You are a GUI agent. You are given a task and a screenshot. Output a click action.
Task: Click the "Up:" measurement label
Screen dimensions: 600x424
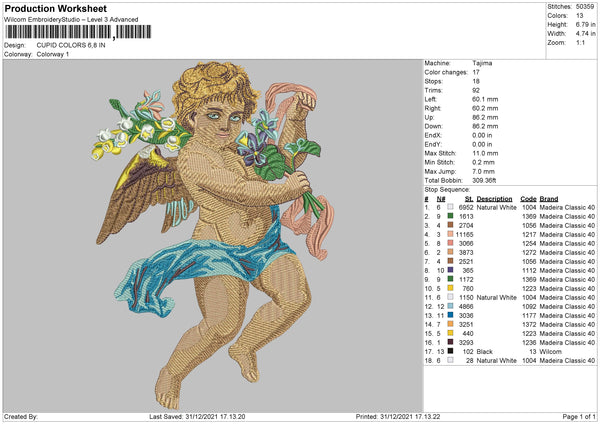[x=429, y=117]
